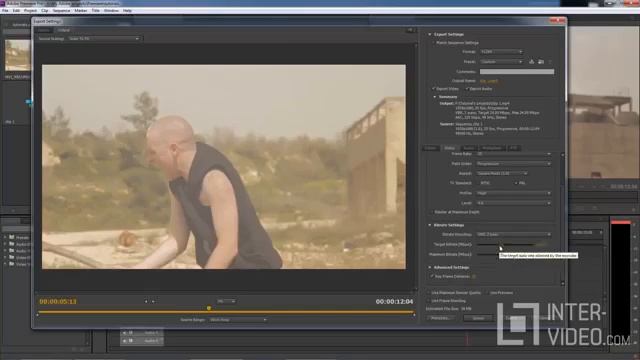Image resolution: width=640 pixels, height=360 pixels.
Task: Open the Preset dropdown
Action: pos(501,62)
